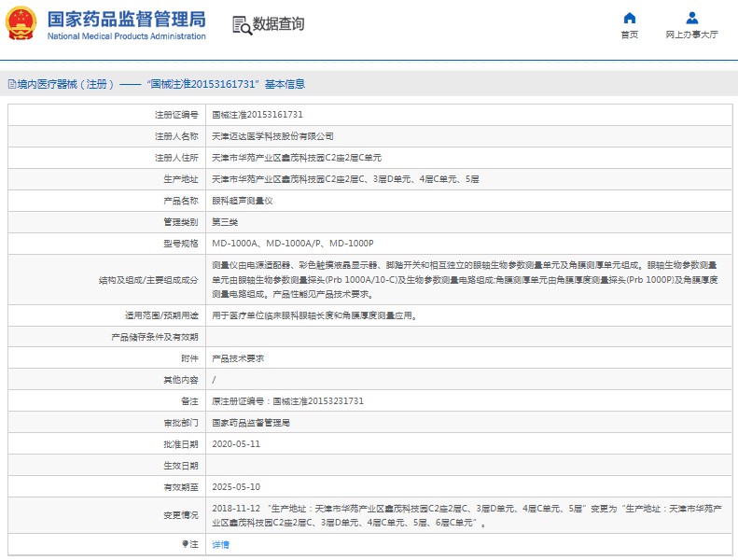
Task: Click the 审批部门 label
Action: [x=181, y=423]
